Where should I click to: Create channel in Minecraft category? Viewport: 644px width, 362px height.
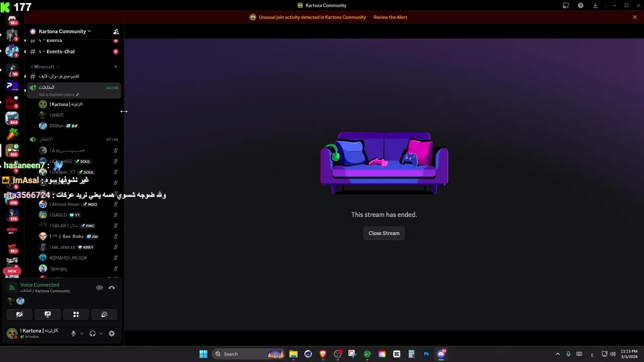(x=115, y=66)
